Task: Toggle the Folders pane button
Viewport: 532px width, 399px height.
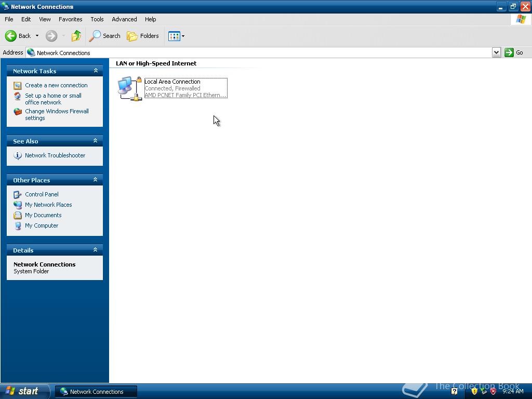Action: (142, 36)
